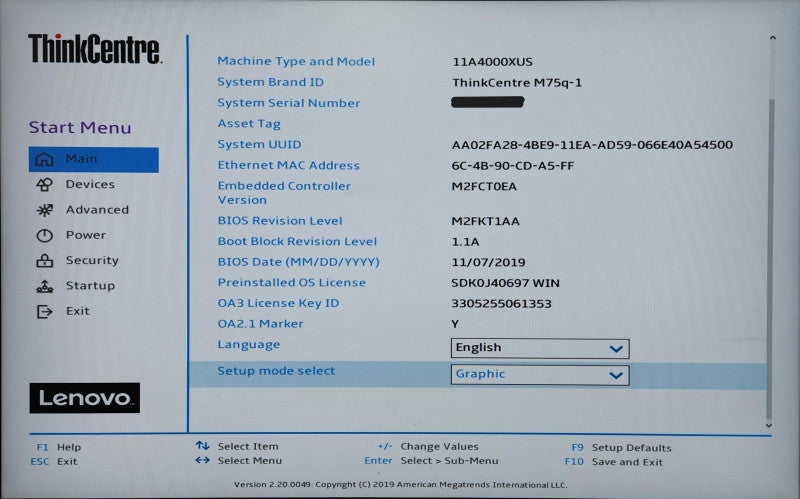Select the BIOS Revision Level label

(x=280, y=221)
